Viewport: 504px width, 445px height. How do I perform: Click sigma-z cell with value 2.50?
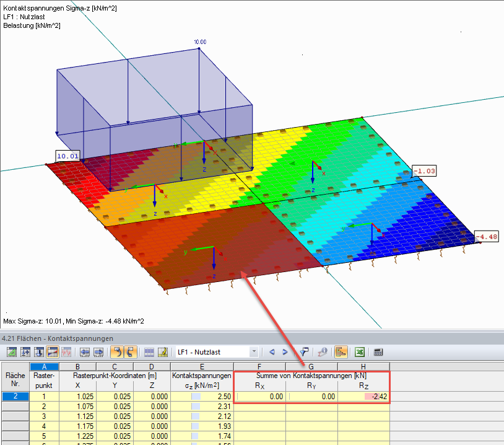click(202, 397)
